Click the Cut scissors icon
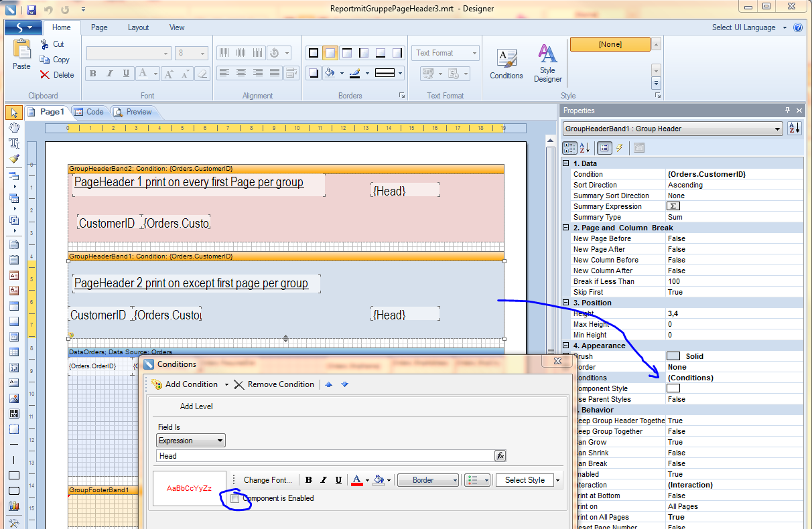Image resolution: width=812 pixels, height=529 pixels. (45, 44)
